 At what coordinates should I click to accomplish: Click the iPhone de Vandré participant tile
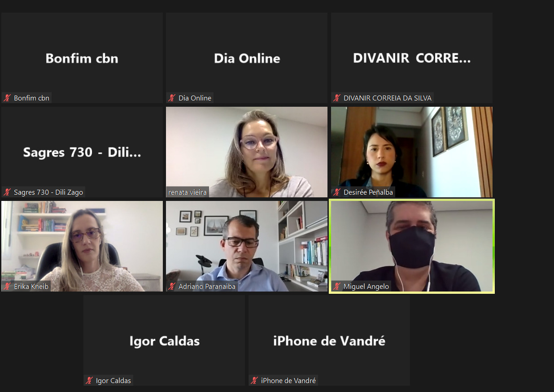(x=329, y=340)
